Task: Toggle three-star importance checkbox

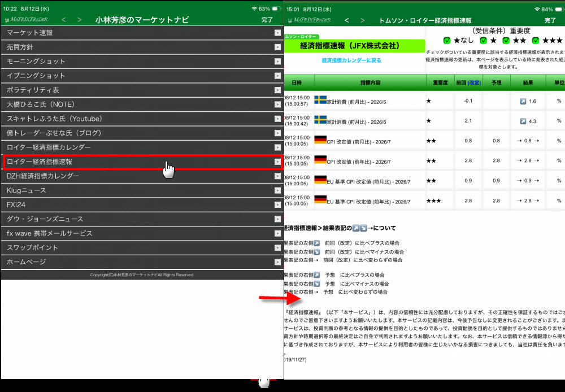Action: (536, 40)
